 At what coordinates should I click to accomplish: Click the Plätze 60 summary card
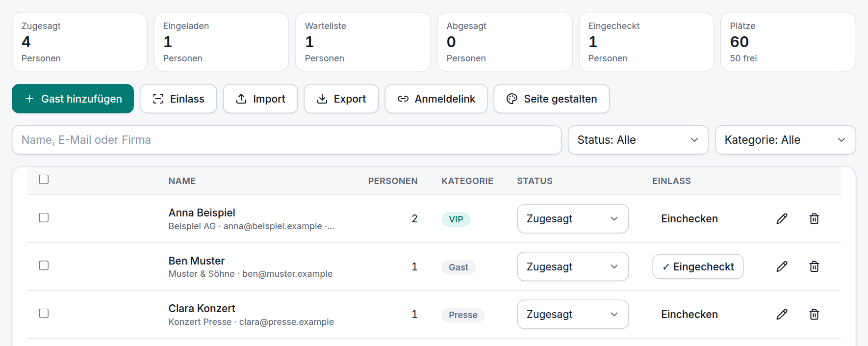788,42
